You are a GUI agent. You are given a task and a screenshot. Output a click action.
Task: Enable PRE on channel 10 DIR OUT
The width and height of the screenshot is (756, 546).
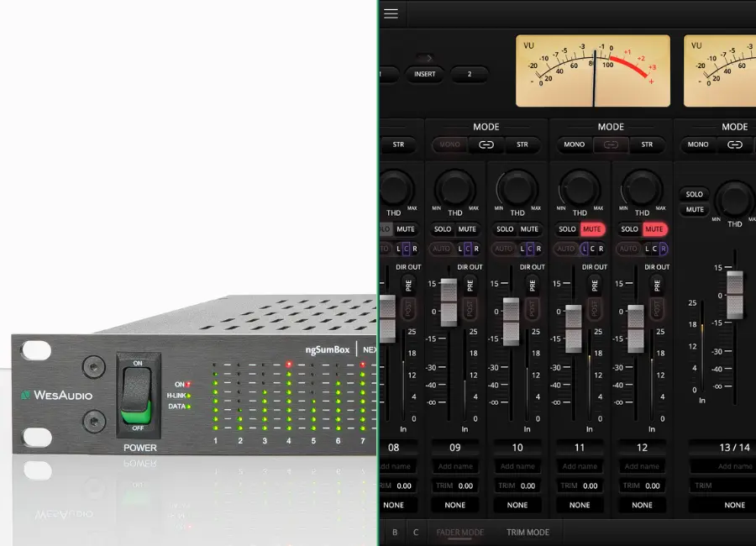click(533, 283)
